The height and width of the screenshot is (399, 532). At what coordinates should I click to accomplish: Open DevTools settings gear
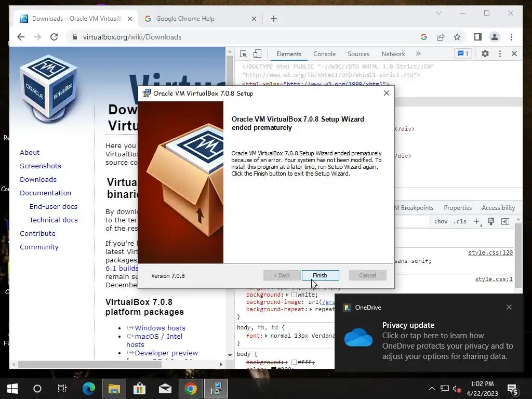pyautogui.click(x=485, y=54)
